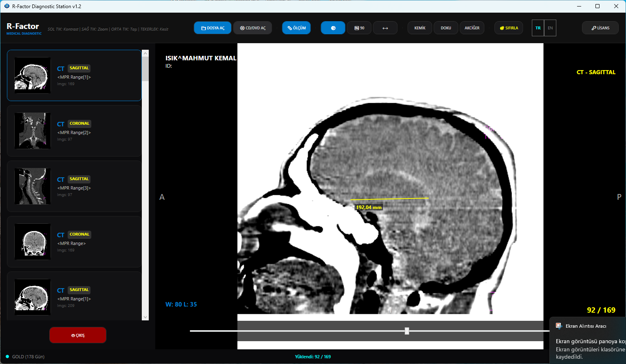Toggle the invert contrast circle button

click(333, 28)
